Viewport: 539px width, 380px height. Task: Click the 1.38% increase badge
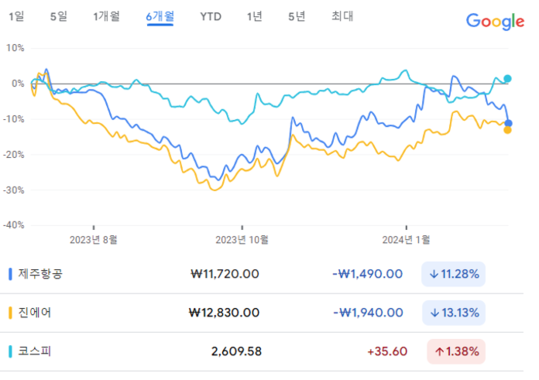[456, 351]
